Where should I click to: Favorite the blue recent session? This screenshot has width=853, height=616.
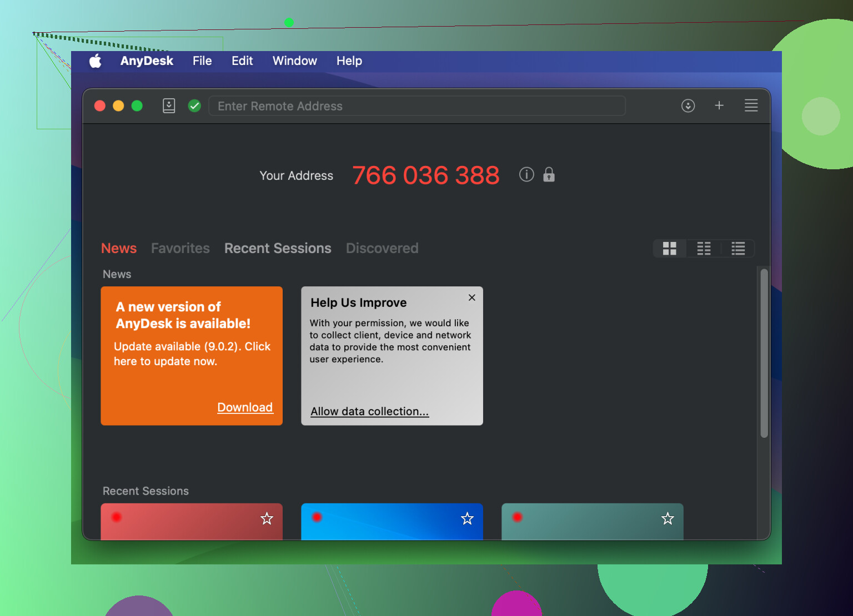pos(468,518)
